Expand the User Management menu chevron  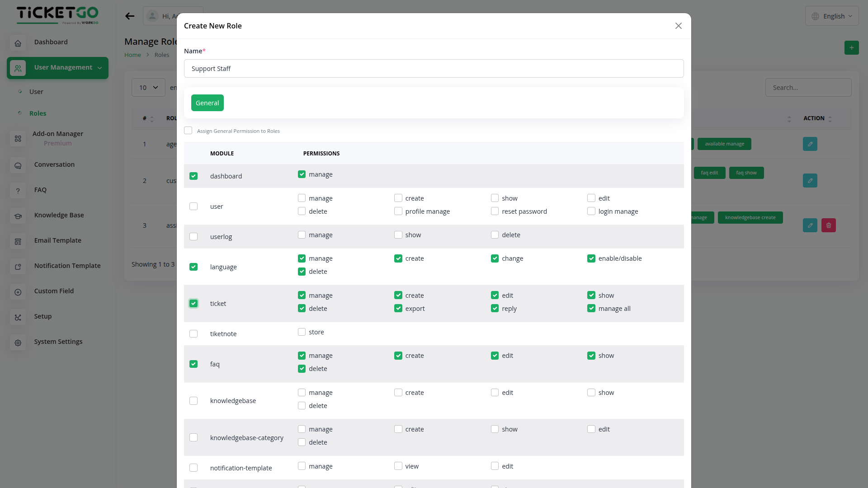pyautogui.click(x=100, y=68)
